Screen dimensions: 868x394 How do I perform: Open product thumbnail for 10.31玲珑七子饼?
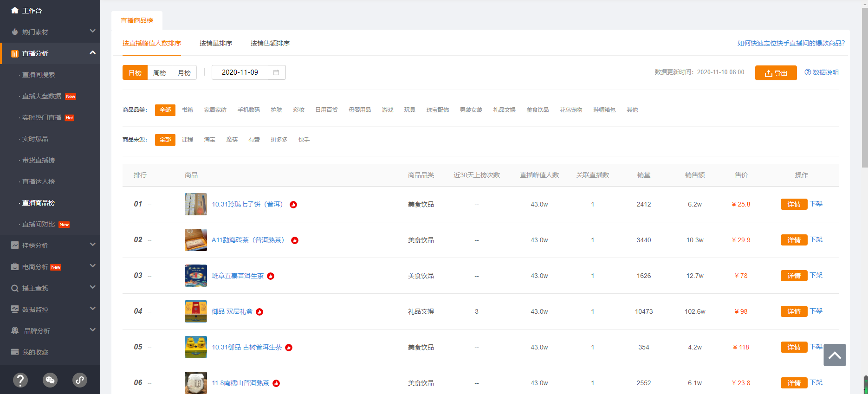pyautogui.click(x=196, y=204)
